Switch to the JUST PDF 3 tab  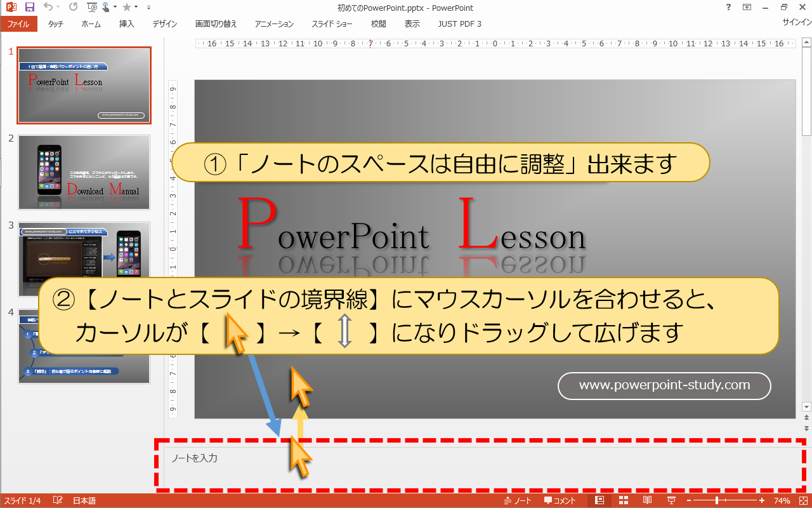pos(459,23)
